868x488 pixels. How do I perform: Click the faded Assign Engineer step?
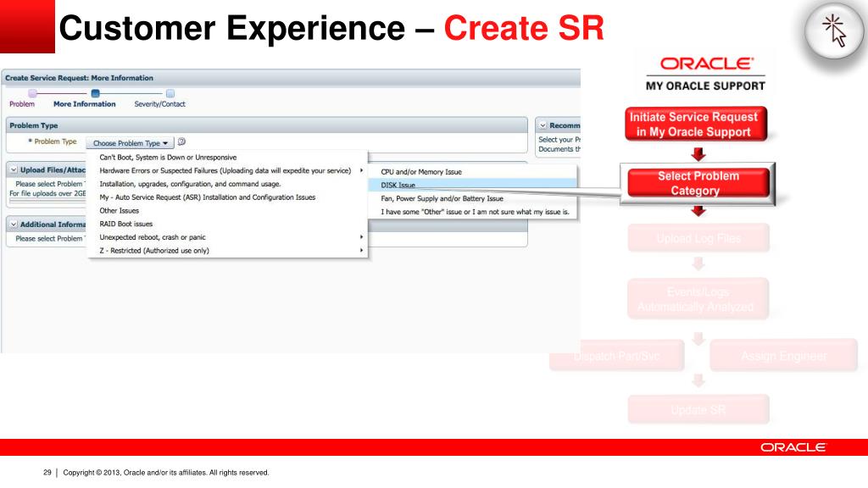tap(783, 356)
